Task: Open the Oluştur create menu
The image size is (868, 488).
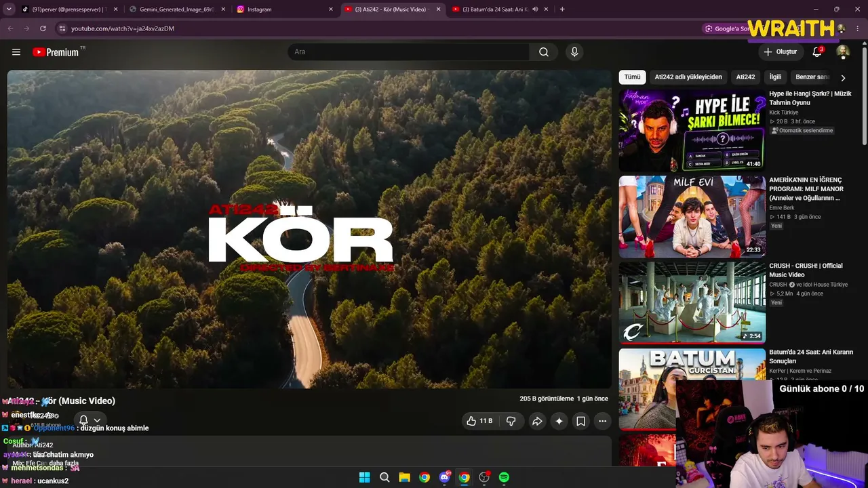Action: pos(780,52)
